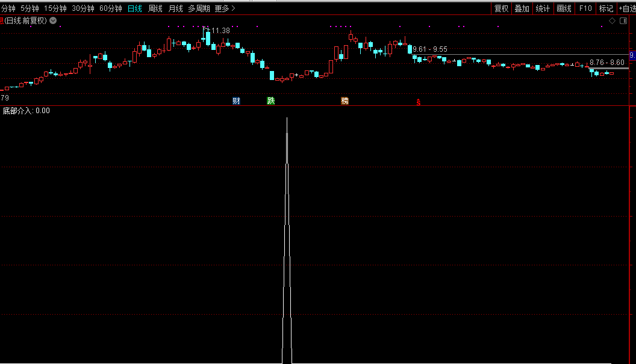Switch to the 5分钟 period tab
This screenshot has height=364, width=636.
click(x=30, y=8)
